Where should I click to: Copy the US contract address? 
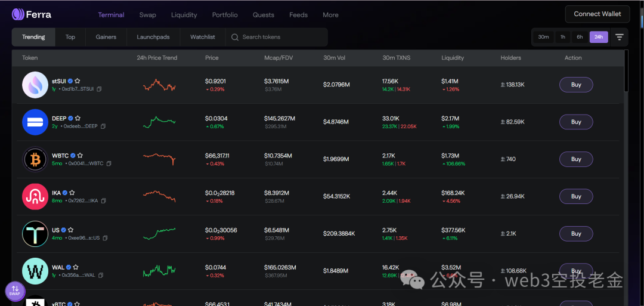click(x=105, y=238)
